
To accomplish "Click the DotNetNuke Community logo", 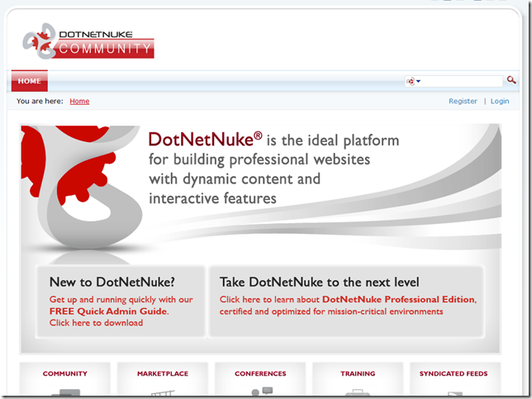I will (x=88, y=41).
